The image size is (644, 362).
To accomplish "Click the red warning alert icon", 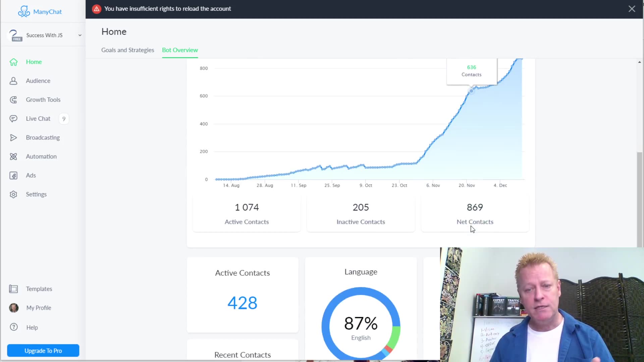I will (97, 9).
